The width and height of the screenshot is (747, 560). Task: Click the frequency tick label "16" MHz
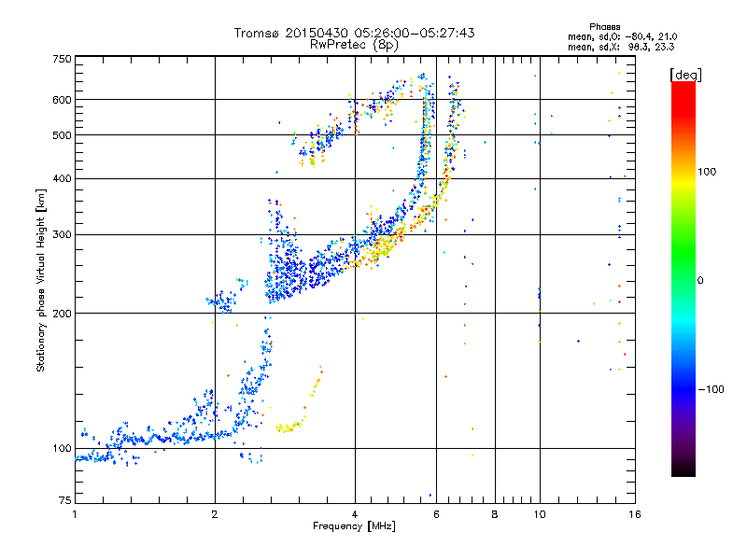coord(635,514)
